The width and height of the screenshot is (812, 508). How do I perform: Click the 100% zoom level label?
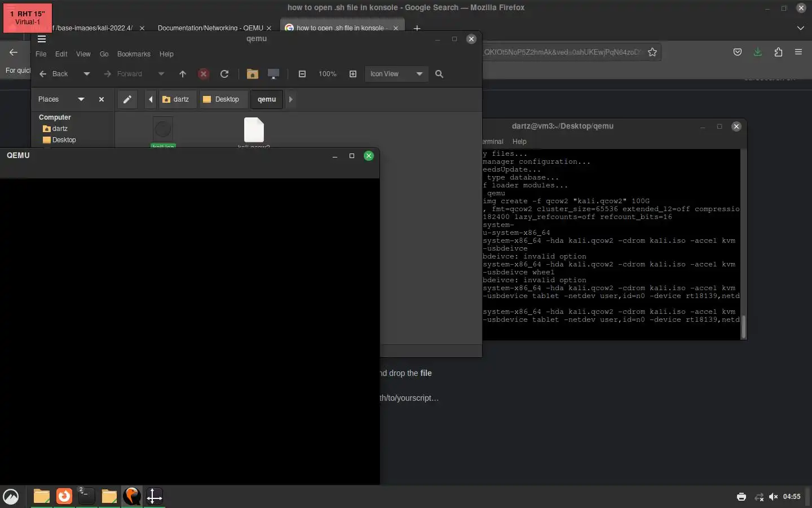coord(328,74)
